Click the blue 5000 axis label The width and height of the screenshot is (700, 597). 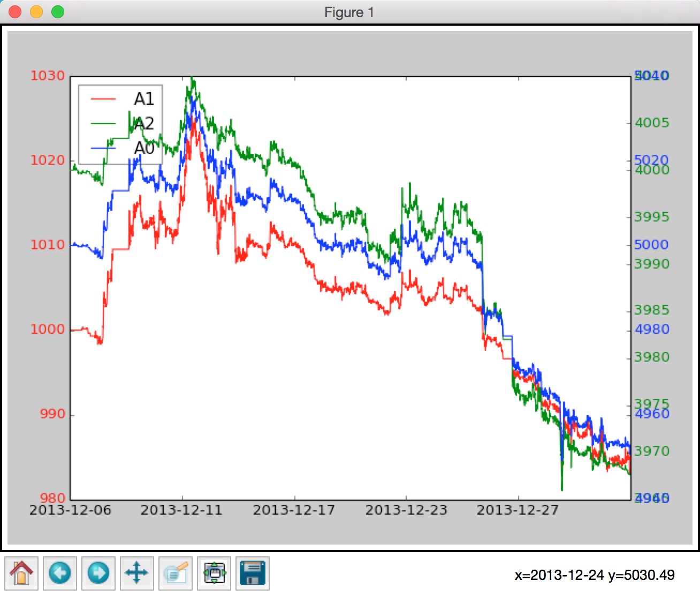[x=652, y=245]
